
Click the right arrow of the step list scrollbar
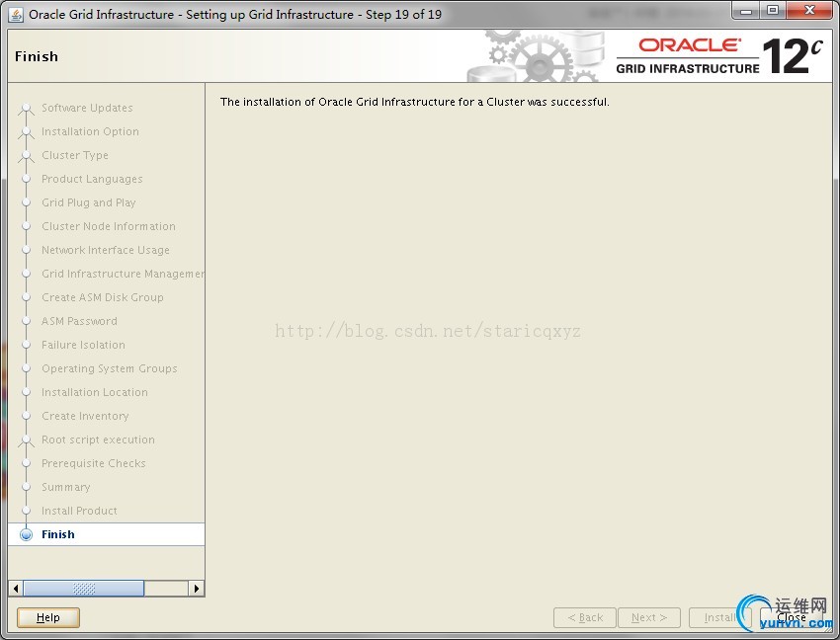point(197,588)
